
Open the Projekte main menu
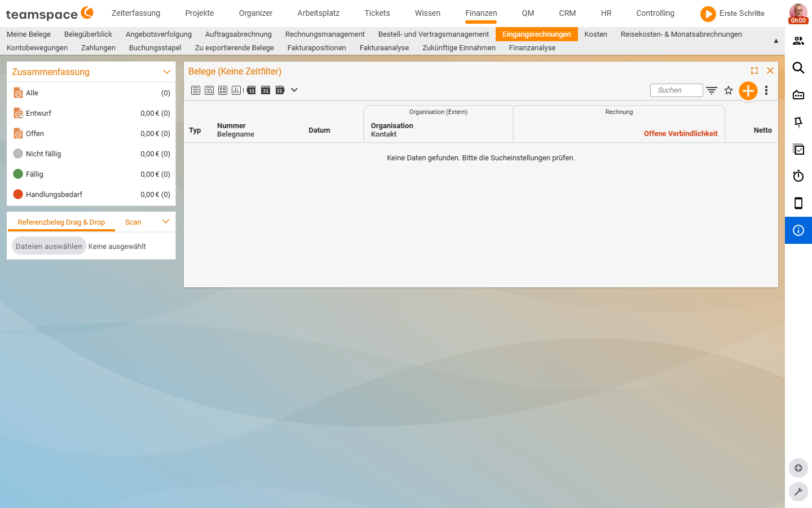[x=200, y=13]
